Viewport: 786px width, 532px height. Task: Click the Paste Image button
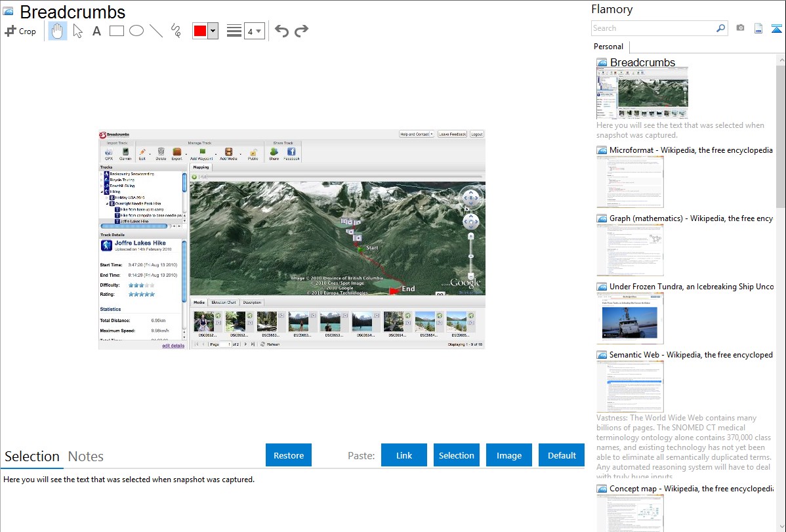(508, 455)
